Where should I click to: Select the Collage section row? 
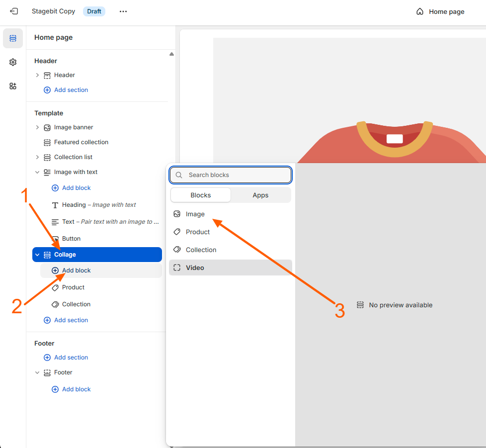pyautogui.click(x=97, y=255)
